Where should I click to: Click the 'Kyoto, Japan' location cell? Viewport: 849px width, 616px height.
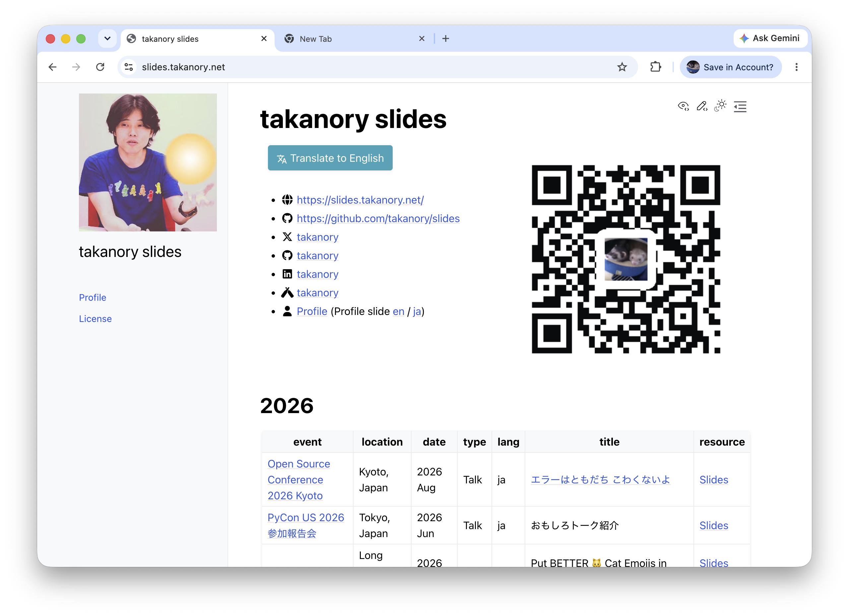tap(382, 480)
